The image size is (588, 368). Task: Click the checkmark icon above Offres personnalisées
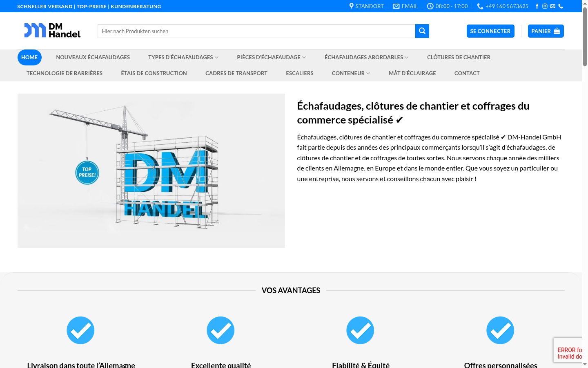(x=500, y=330)
